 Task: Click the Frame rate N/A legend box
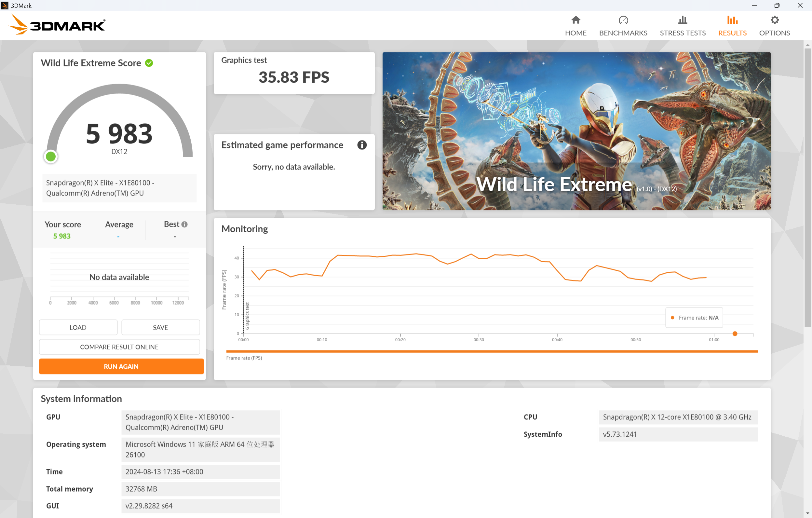[x=694, y=318]
